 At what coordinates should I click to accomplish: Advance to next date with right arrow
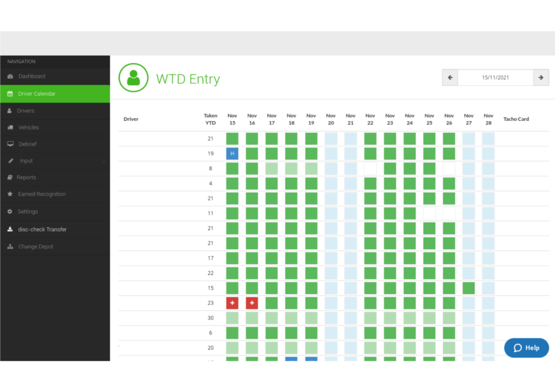[540, 77]
